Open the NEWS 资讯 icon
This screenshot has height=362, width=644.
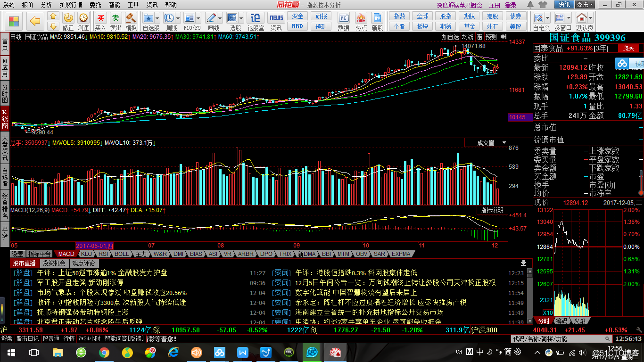276,18
